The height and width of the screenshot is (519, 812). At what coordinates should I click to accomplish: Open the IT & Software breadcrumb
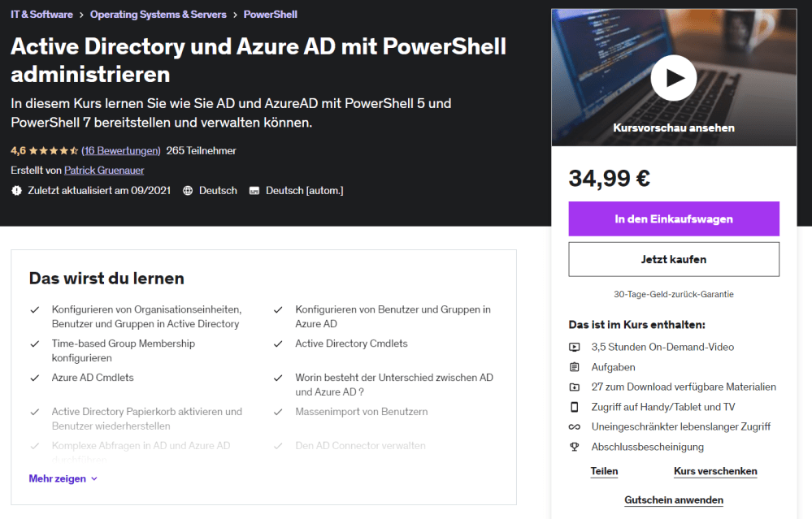click(41, 15)
